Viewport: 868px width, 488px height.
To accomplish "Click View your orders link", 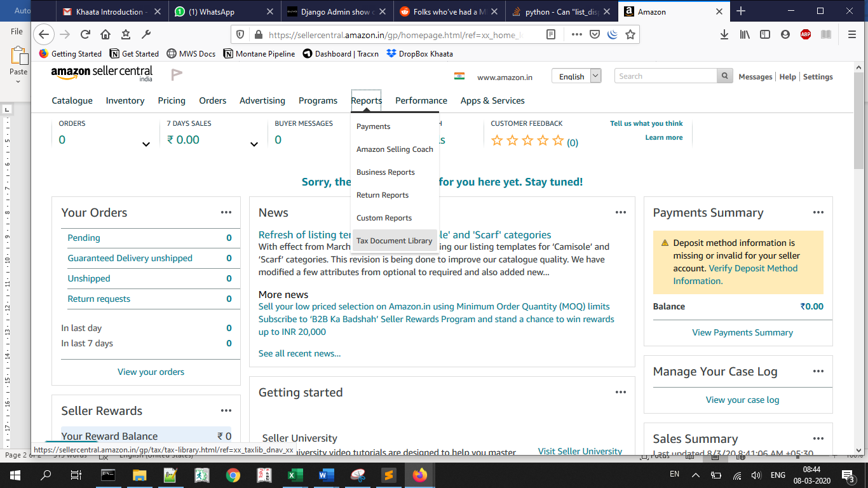I will point(151,372).
